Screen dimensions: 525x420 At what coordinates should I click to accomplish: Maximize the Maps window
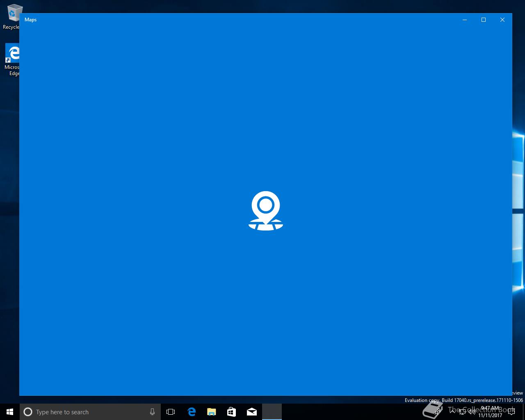(484, 20)
